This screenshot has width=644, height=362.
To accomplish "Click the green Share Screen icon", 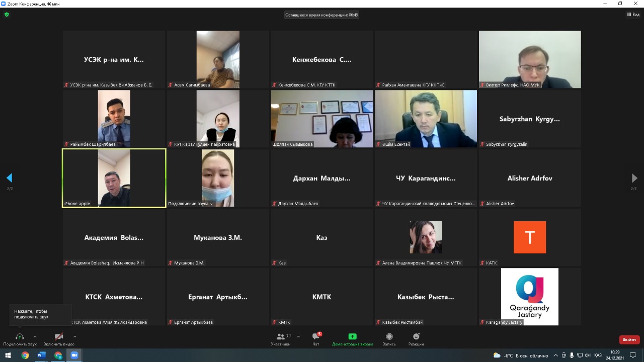I will pyautogui.click(x=352, y=337).
